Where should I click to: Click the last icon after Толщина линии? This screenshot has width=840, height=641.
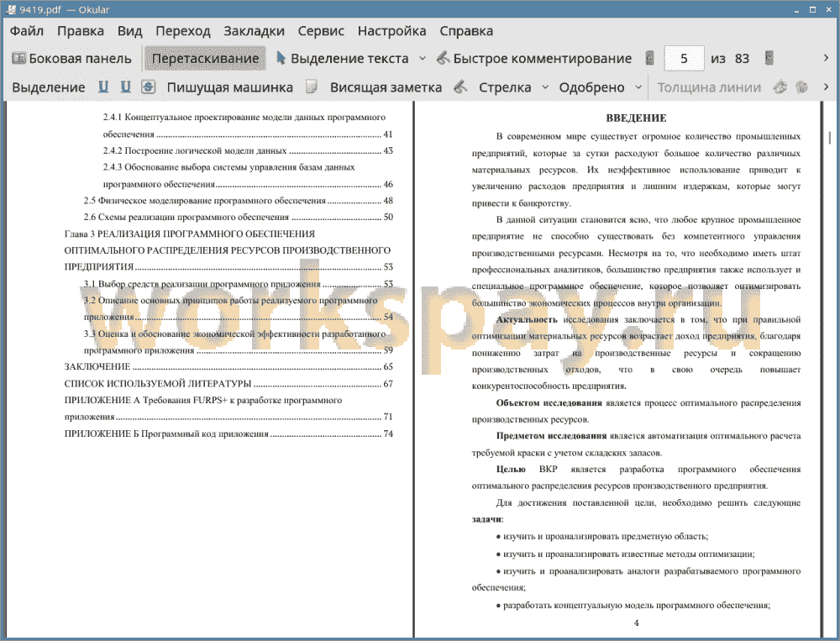coord(801,87)
